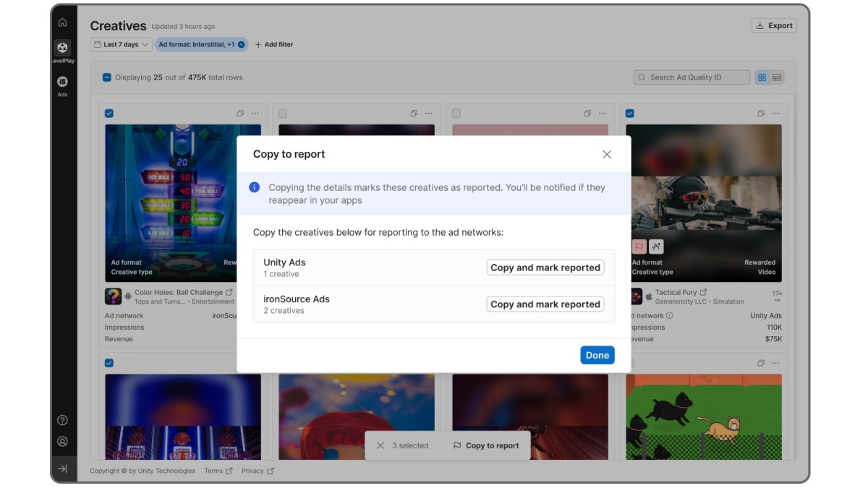This screenshot has height=488, width=868.
Task: Remove the Ad format filter chip
Action: click(x=241, y=45)
